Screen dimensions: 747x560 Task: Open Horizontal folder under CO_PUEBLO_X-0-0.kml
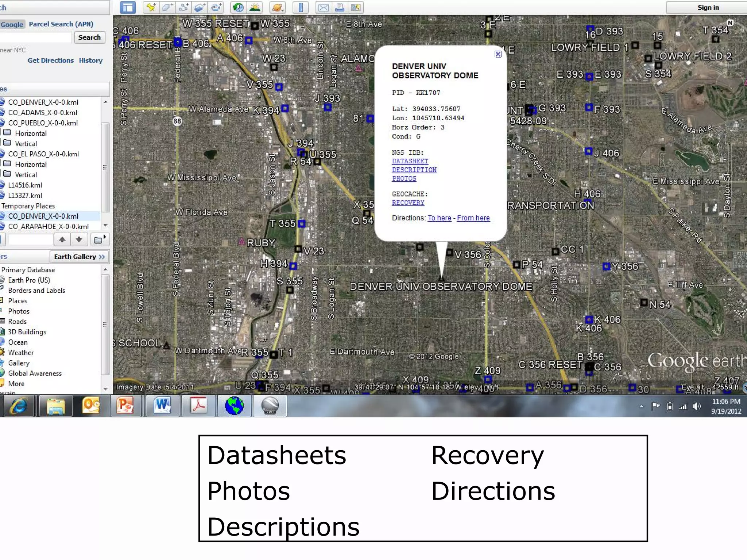(31, 133)
